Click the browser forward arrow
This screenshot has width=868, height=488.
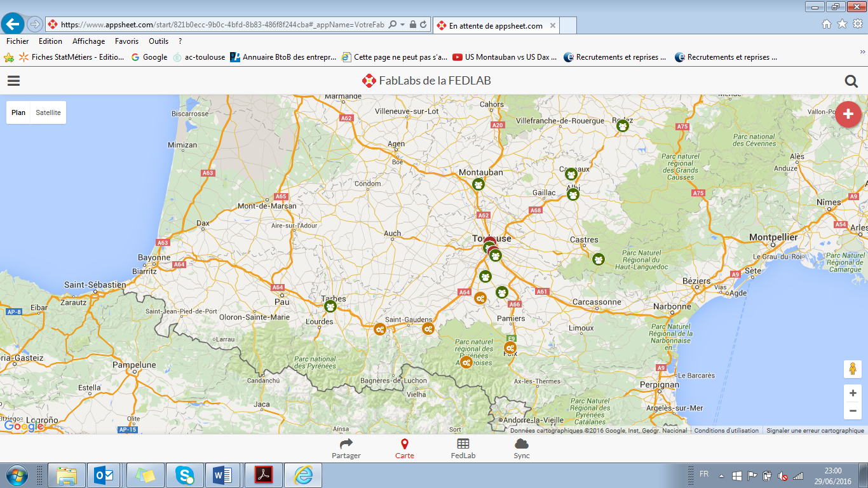click(35, 24)
